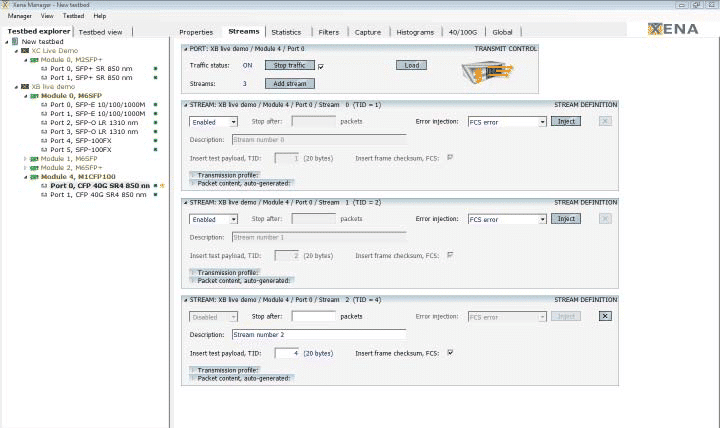Click the green status dot for Port 0, SFP-E 10/100/1000M

[x=156, y=105]
